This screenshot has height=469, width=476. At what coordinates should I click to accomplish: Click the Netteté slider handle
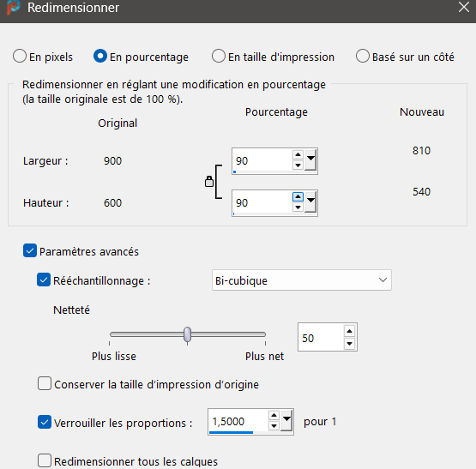(187, 335)
